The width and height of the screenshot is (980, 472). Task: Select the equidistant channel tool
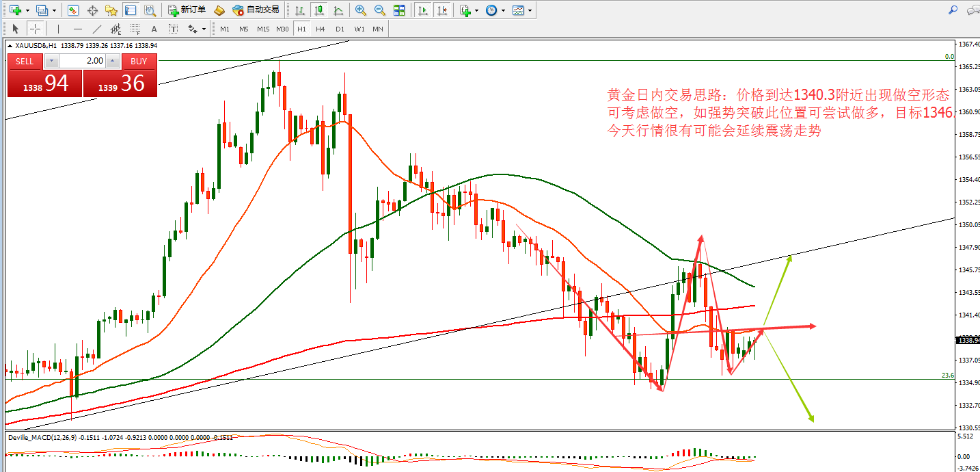click(x=115, y=29)
